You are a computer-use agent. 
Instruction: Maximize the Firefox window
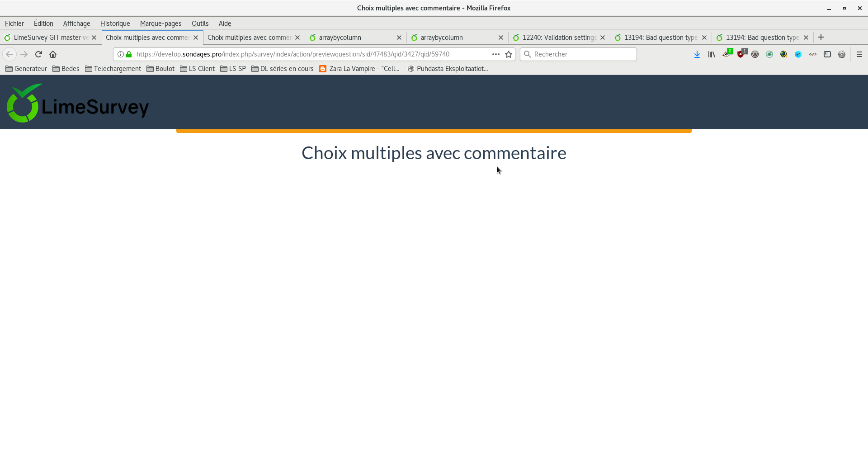844,8
